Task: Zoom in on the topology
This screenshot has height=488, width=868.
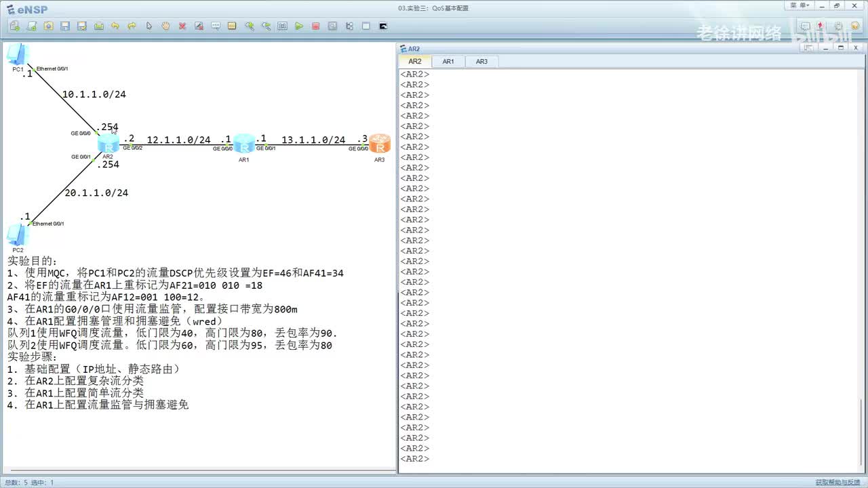Action: pyautogui.click(x=250, y=26)
